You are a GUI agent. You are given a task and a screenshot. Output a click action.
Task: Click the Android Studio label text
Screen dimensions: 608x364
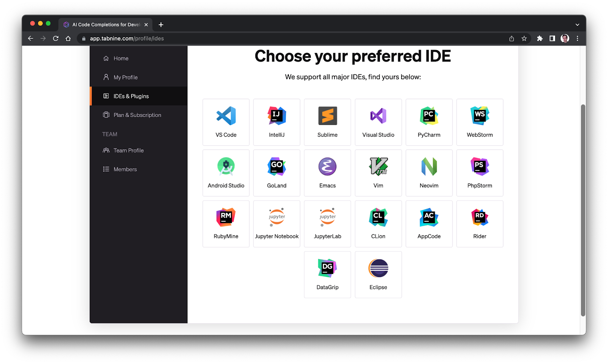point(226,185)
